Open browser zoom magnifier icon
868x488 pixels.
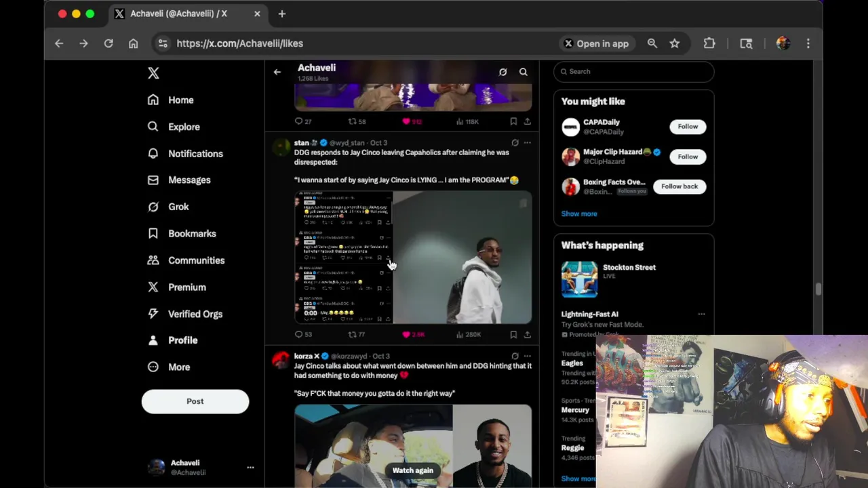click(652, 43)
